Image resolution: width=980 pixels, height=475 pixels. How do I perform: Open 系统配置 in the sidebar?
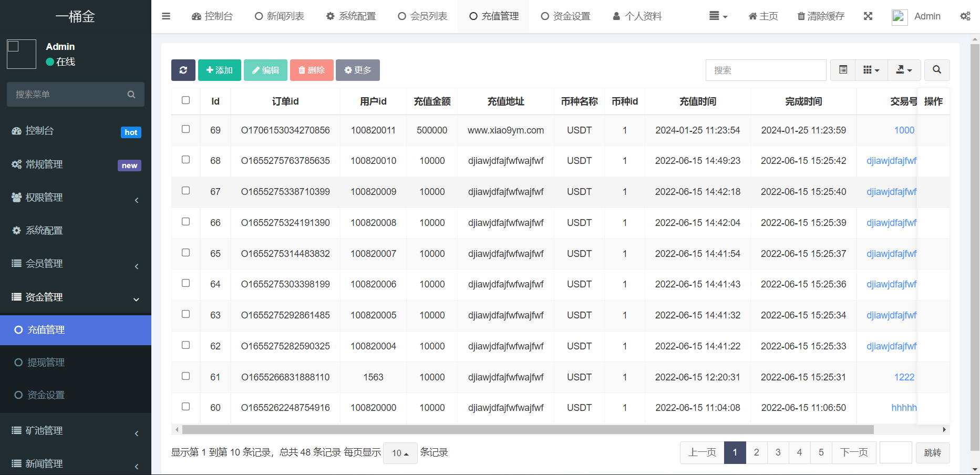pyautogui.click(x=76, y=230)
